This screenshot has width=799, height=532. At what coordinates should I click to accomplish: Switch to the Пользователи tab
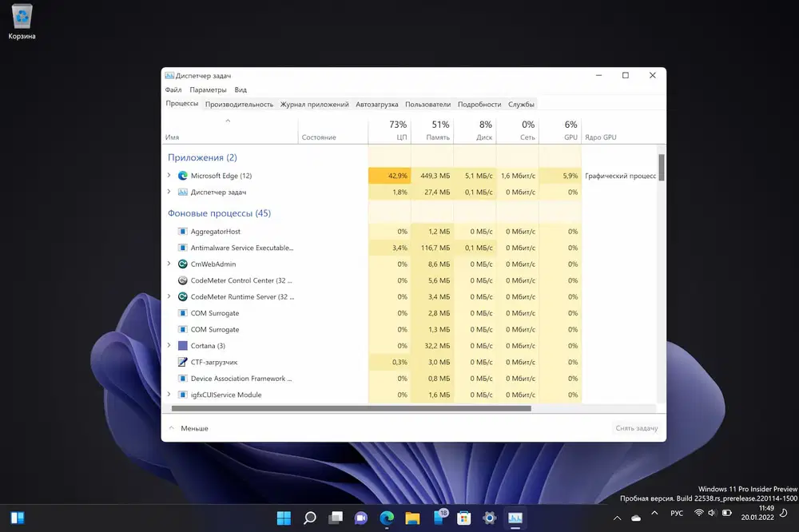tap(427, 105)
